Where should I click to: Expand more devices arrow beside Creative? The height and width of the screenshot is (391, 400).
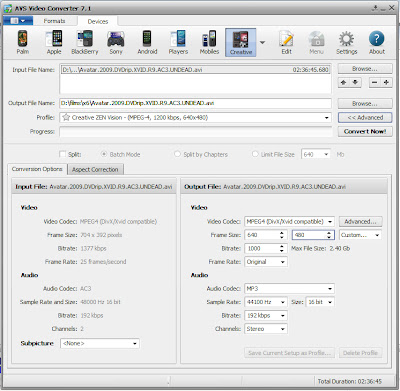(262, 42)
